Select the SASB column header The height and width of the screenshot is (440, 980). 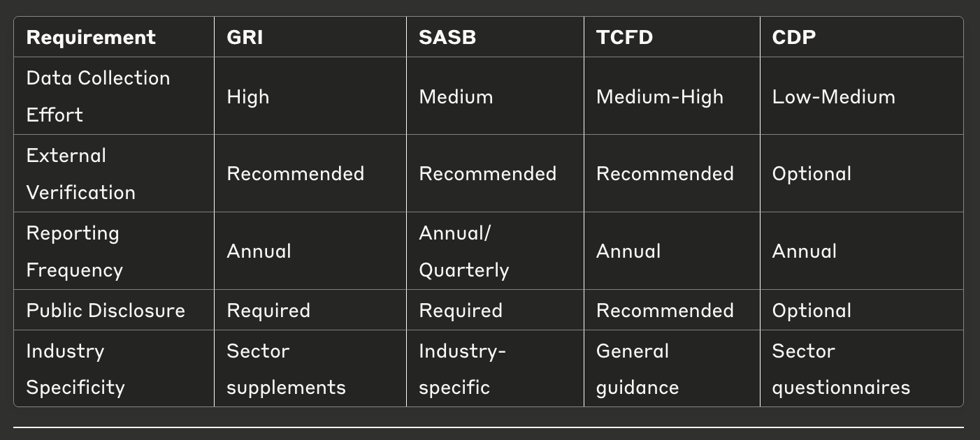447,37
